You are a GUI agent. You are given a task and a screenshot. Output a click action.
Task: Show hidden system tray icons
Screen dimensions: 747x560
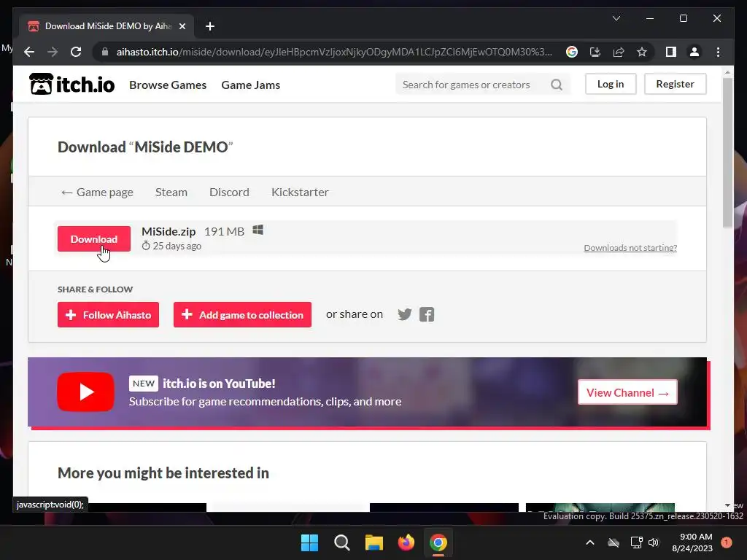point(589,542)
